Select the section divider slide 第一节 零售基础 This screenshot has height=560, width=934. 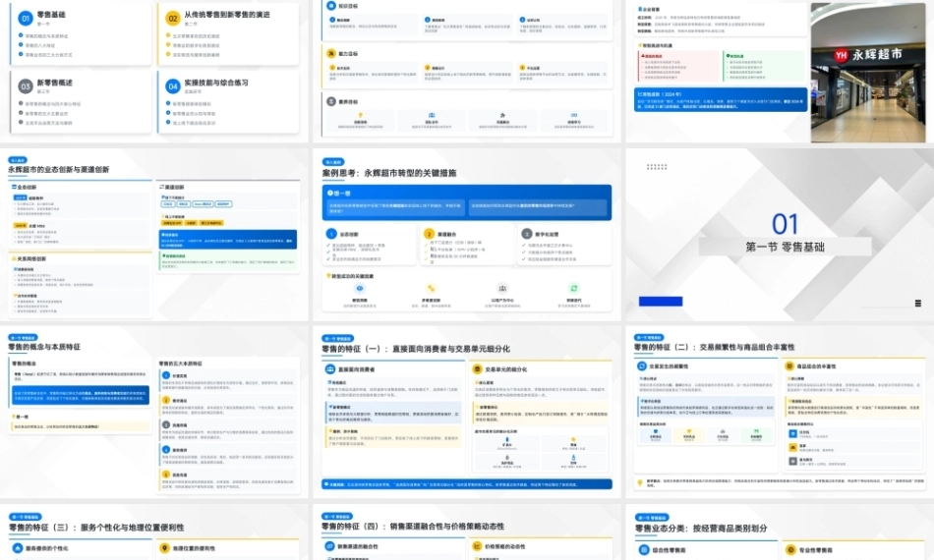point(780,235)
